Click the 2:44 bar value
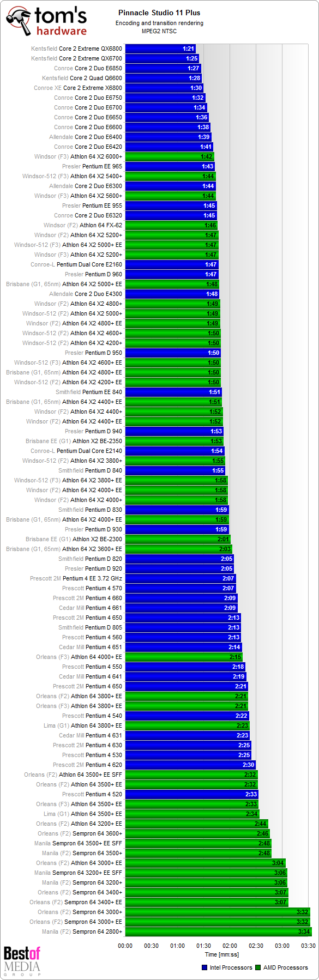Viewport: 319px width, 980px height. 261,824
